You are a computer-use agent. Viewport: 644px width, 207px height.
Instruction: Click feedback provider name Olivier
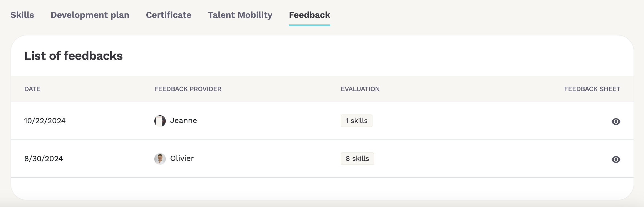182,158
